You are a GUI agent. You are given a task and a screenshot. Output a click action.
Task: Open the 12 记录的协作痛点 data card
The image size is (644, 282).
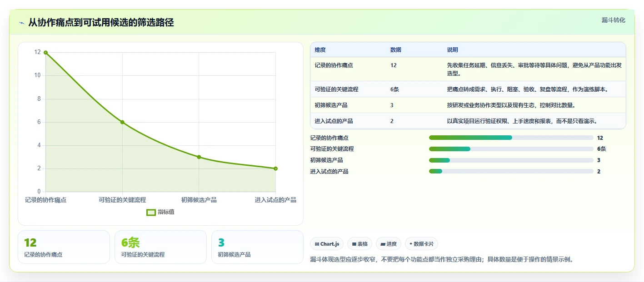(x=64, y=247)
